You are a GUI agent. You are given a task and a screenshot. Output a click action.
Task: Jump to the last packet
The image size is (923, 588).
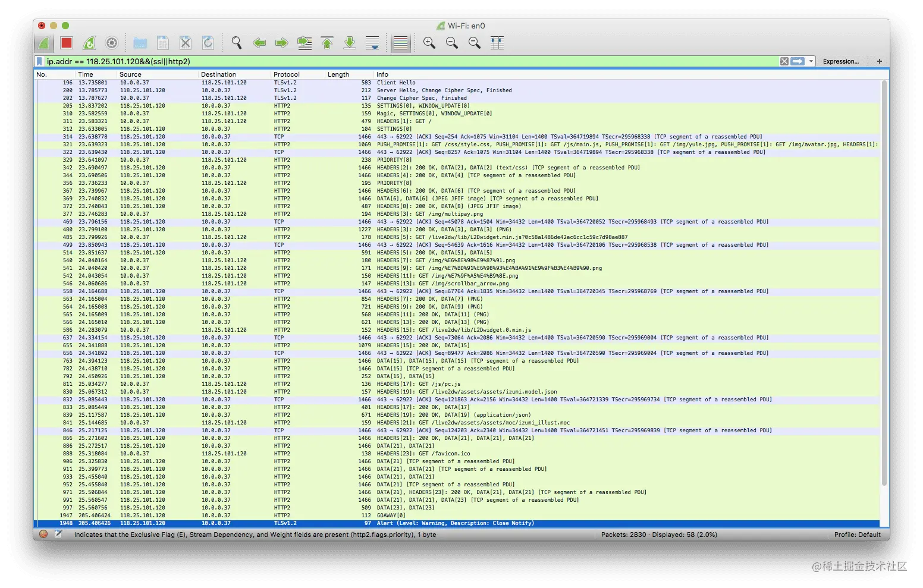click(350, 43)
